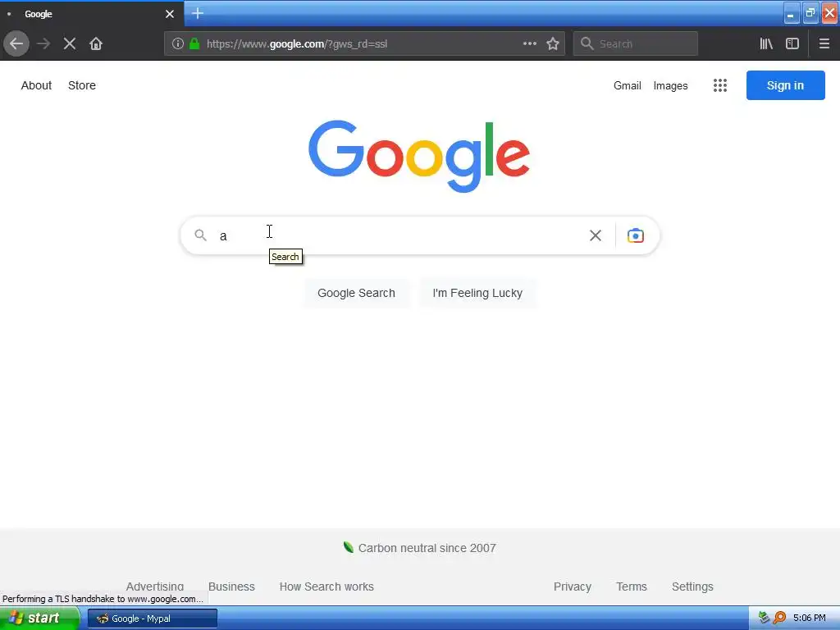This screenshot has width=840, height=630.
Task: Restore down the browser window
Action: [810, 13]
